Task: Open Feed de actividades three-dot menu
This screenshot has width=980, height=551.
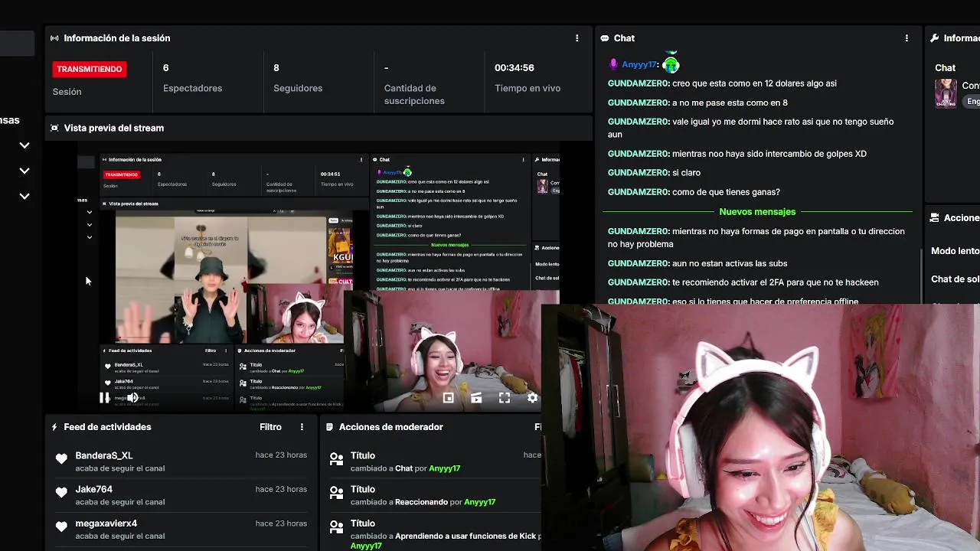Action: click(302, 427)
